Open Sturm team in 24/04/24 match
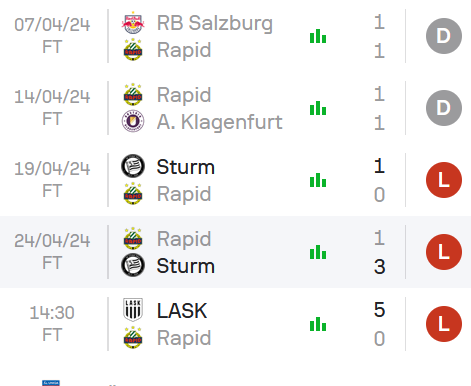 (186, 266)
